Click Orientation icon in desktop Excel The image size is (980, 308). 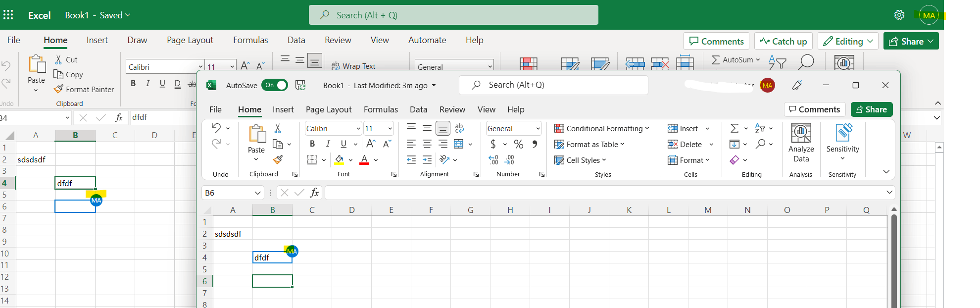coord(444,159)
